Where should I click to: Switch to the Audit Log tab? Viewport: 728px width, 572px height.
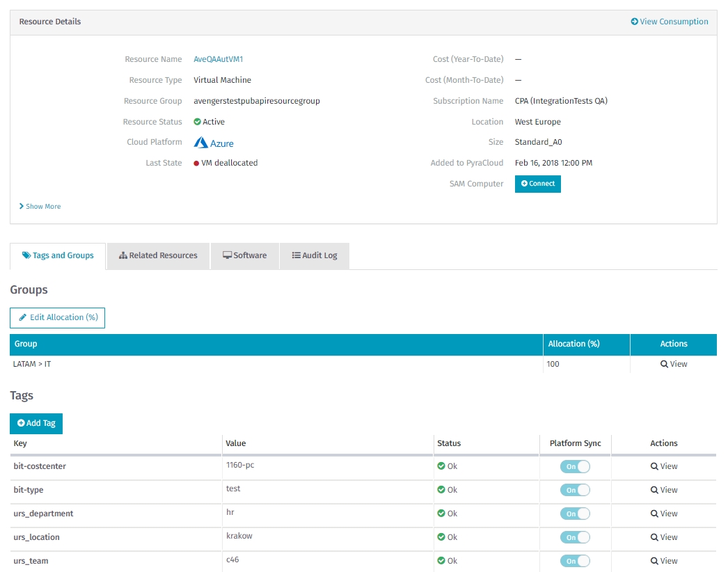tap(314, 255)
